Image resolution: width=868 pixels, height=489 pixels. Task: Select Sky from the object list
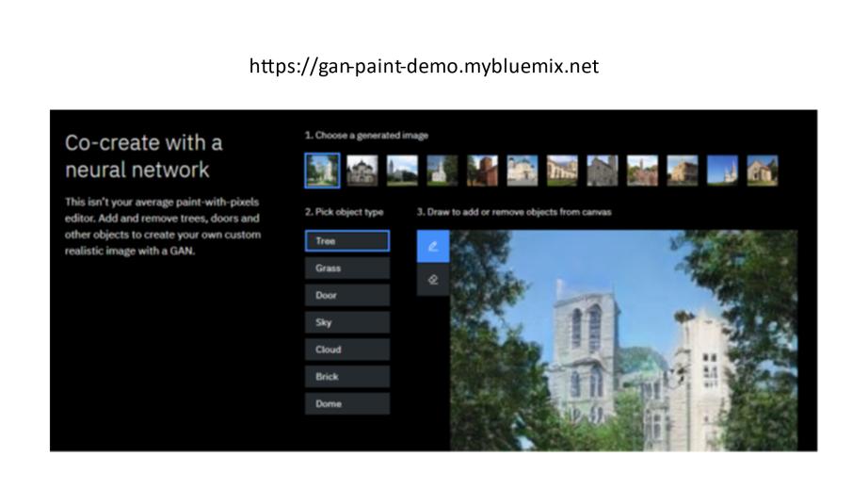tap(346, 322)
